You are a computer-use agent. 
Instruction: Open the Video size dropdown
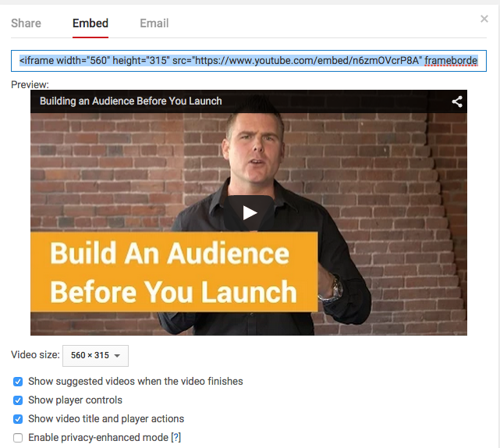95,355
